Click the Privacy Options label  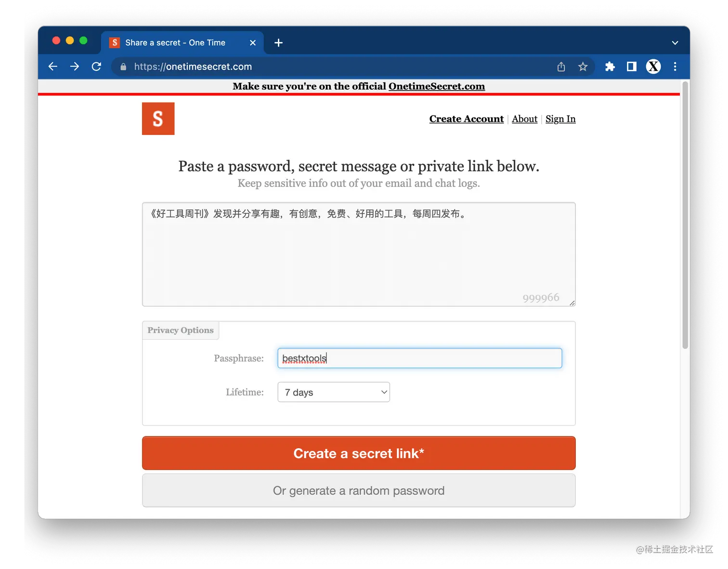(x=181, y=331)
